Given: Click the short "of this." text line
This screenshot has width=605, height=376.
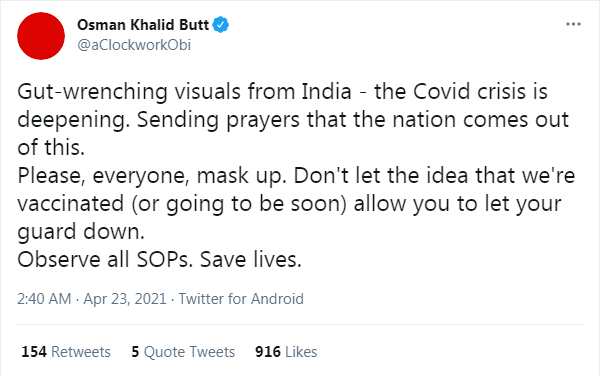Looking at the screenshot, I should click(51, 147).
